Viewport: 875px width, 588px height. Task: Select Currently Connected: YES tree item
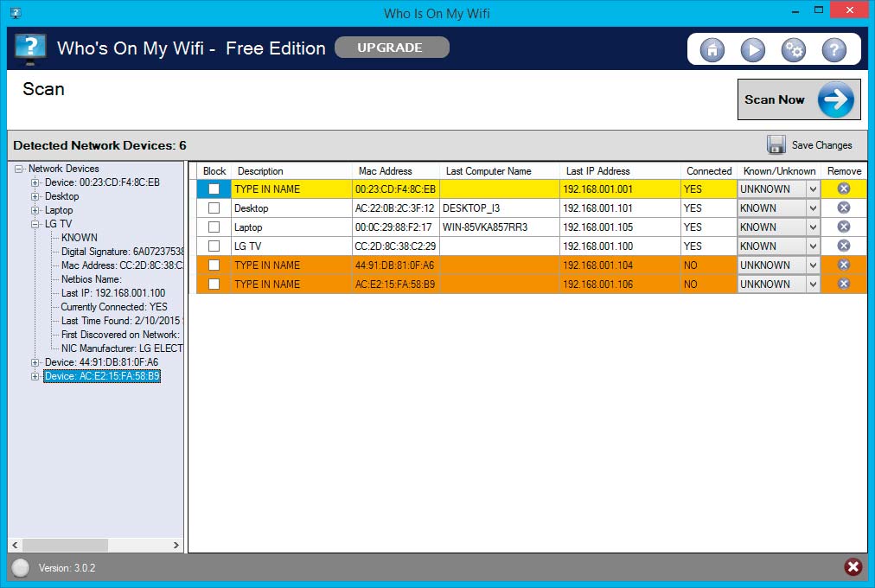114,307
